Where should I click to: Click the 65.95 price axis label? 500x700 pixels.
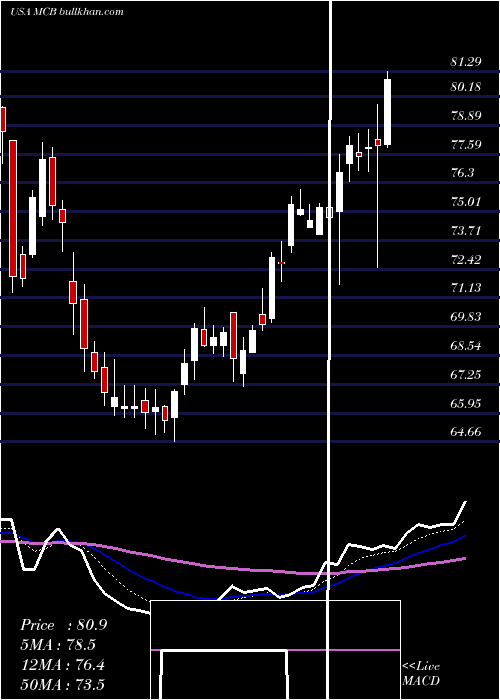tap(466, 404)
